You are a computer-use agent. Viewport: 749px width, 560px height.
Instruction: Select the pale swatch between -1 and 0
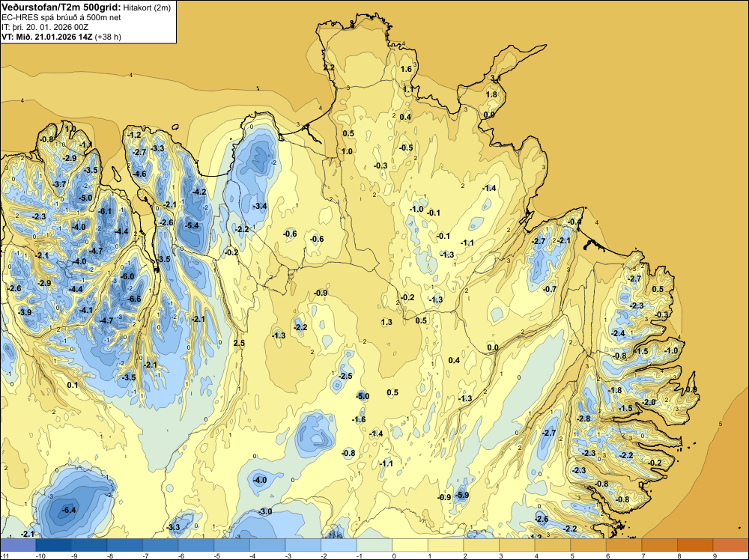tap(374, 545)
